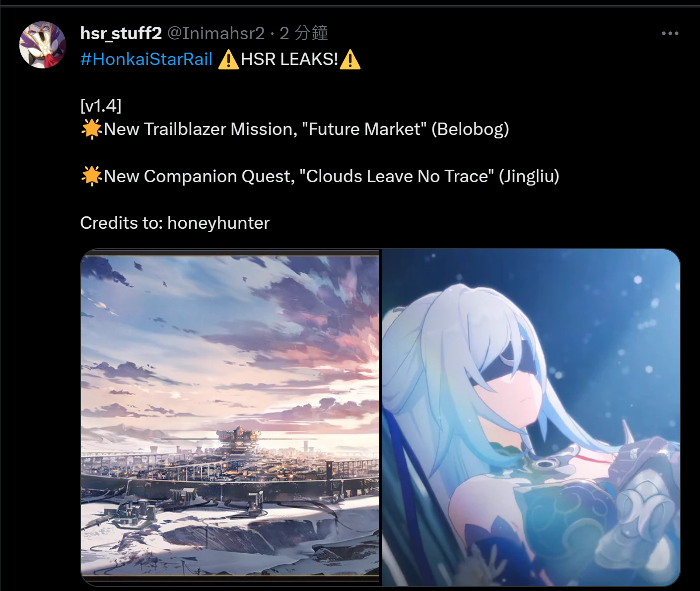Image resolution: width=700 pixels, height=591 pixels.
Task: Click the [v1.4] version text
Action: [101, 106]
